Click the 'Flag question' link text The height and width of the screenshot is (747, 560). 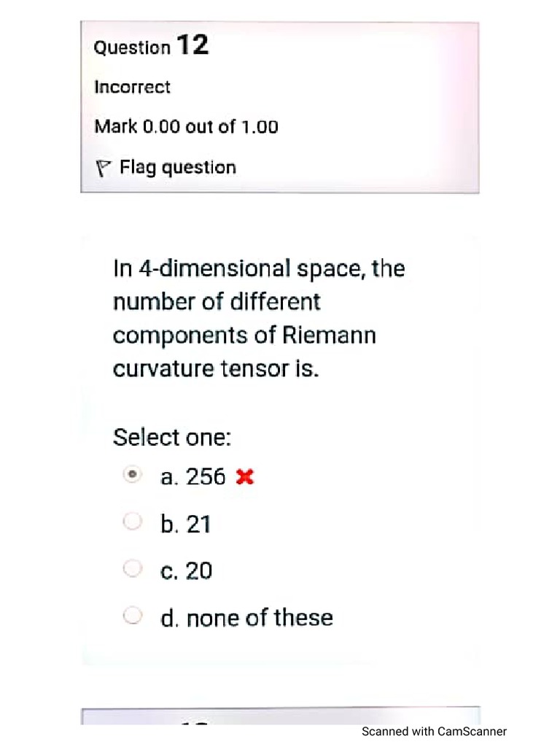[178, 168]
